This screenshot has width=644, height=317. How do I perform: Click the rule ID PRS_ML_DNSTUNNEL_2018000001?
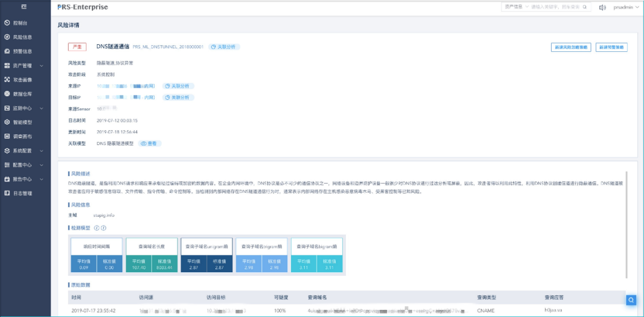pyautogui.click(x=168, y=47)
